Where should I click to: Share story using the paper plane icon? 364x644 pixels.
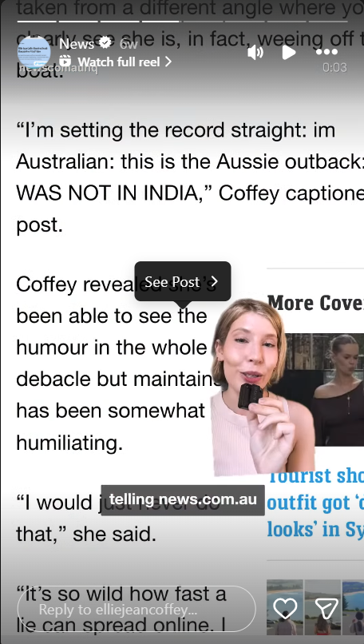pos(326,608)
